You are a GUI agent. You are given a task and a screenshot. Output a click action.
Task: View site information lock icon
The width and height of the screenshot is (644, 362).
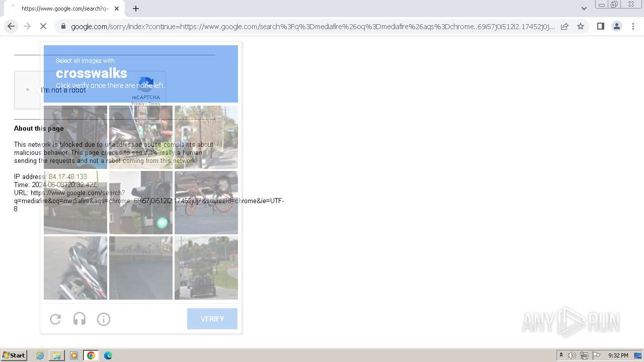tap(63, 26)
